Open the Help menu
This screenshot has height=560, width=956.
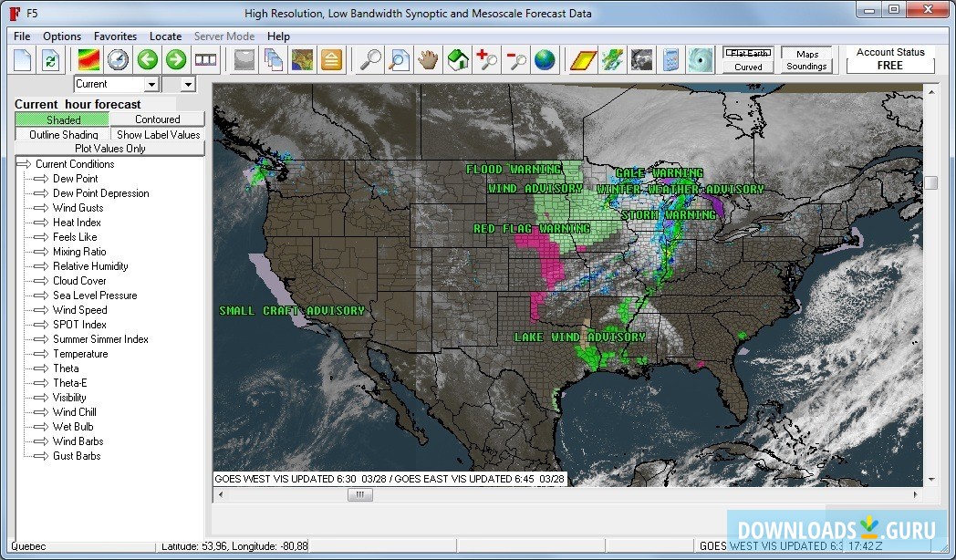[278, 36]
